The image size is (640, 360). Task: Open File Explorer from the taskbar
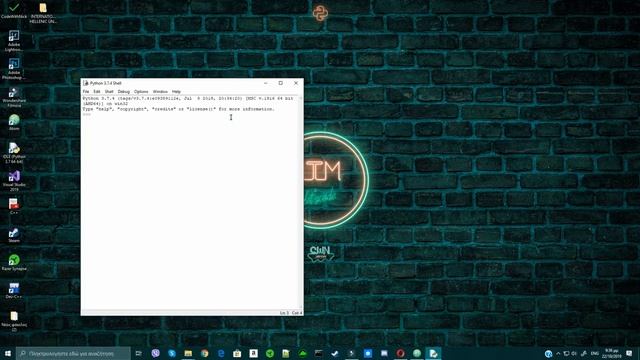tap(188, 353)
